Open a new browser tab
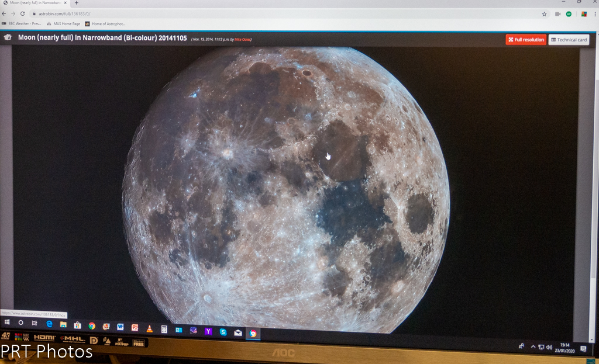The width and height of the screenshot is (599, 364). (x=76, y=3)
